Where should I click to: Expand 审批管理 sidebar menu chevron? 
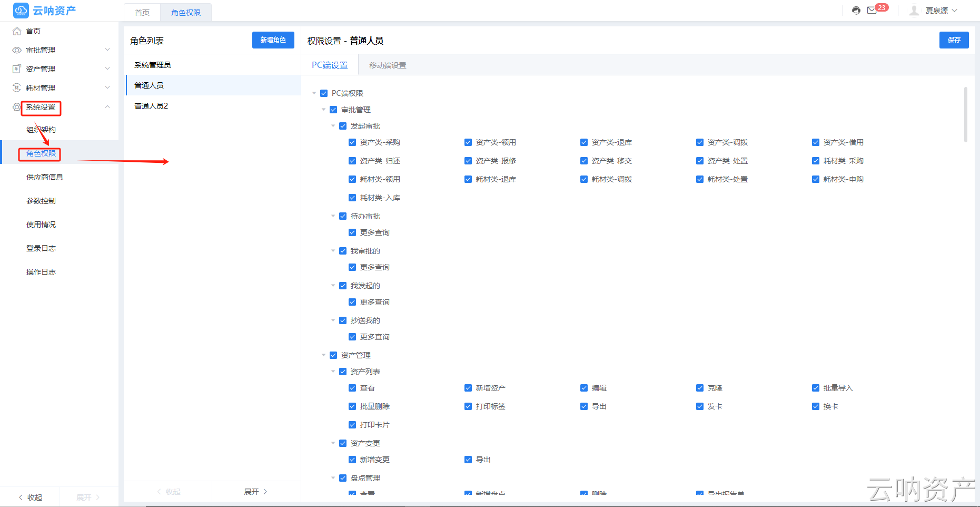(x=107, y=50)
